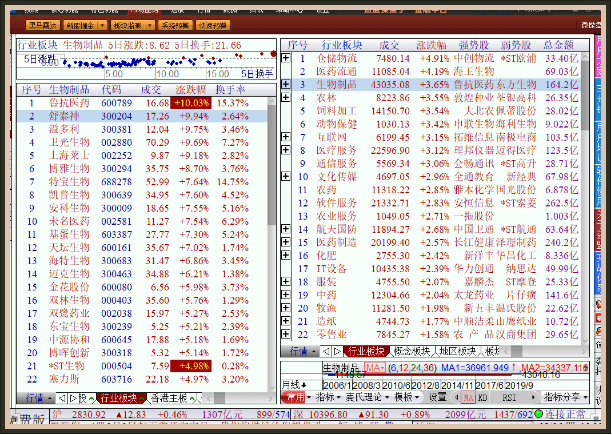Screen dimensions: 612x435
Task: Expand the 服装 sector row
Action: click(x=286, y=281)
